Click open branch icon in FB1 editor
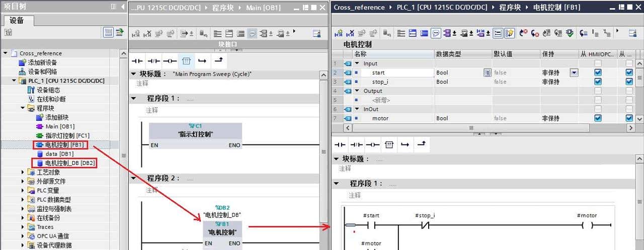This screenshot has height=250, width=644. [x=405, y=144]
